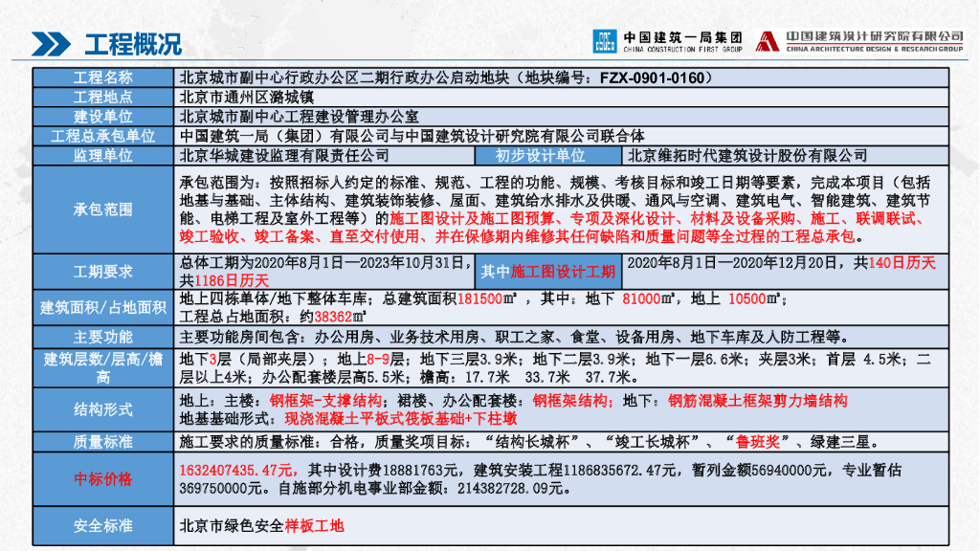Click the red 钢框架-支撑结构 text
This screenshot has width=980, height=551.
(325, 401)
